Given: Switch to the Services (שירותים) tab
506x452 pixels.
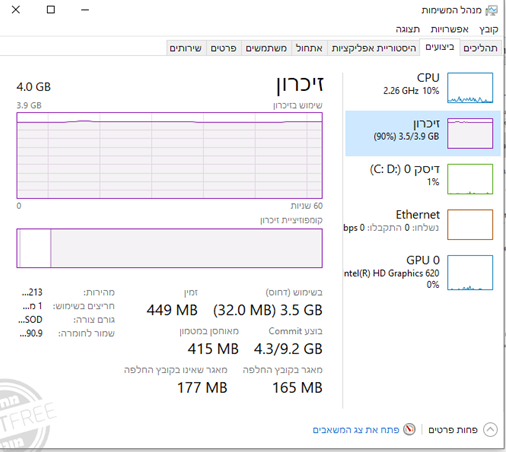Looking at the screenshot, I should [186, 48].
